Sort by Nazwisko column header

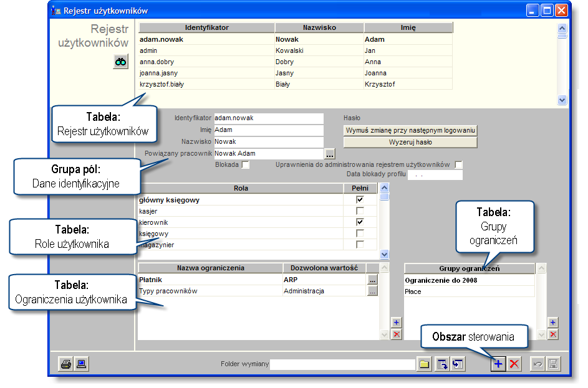319,27
